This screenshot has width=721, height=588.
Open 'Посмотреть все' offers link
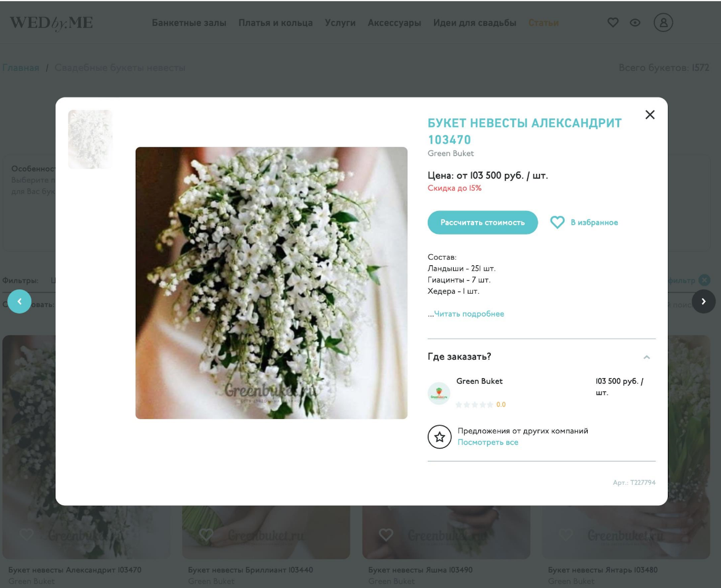click(488, 442)
